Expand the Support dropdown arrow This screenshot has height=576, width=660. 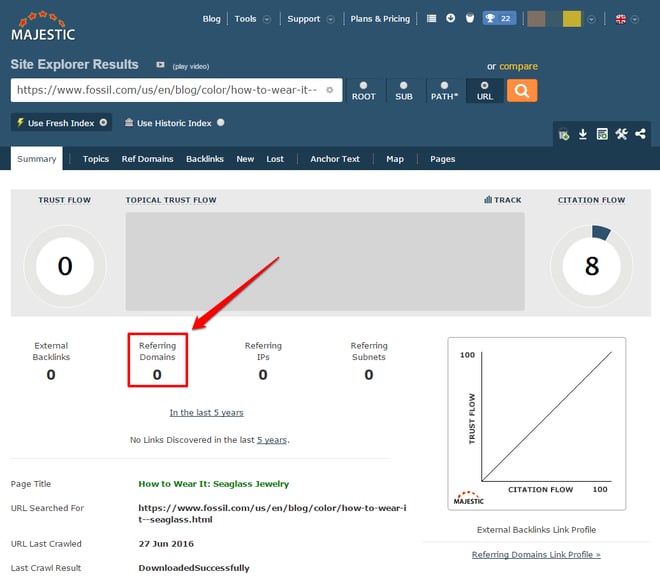point(330,19)
